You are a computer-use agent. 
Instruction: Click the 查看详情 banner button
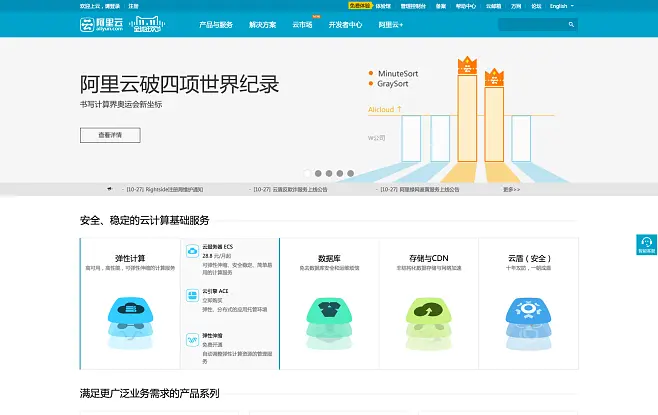[110, 135]
